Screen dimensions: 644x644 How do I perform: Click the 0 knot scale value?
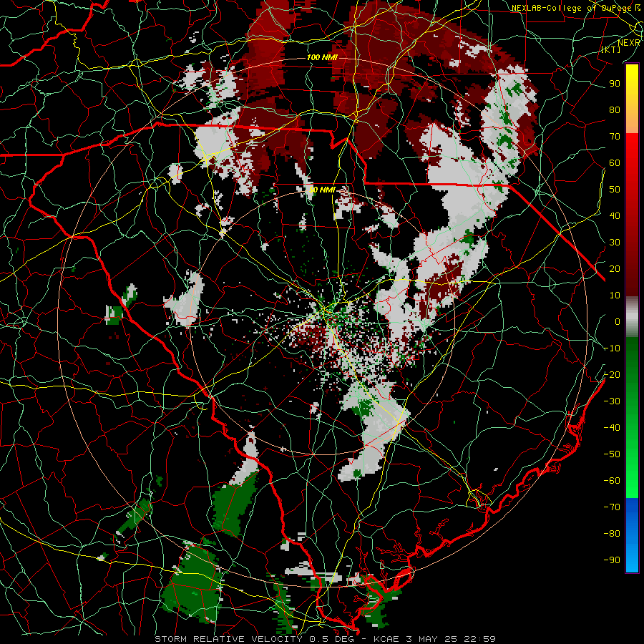[618, 321]
